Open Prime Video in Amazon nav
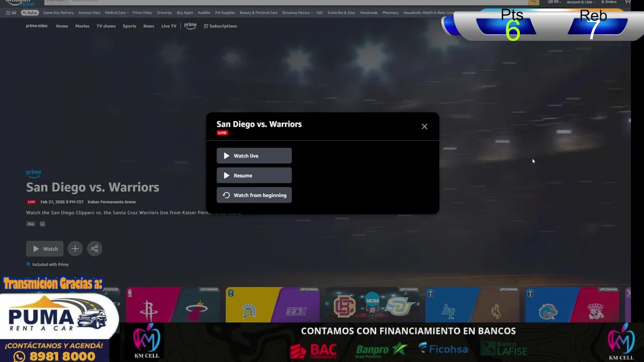This screenshot has height=362, width=644. tap(142, 13)
